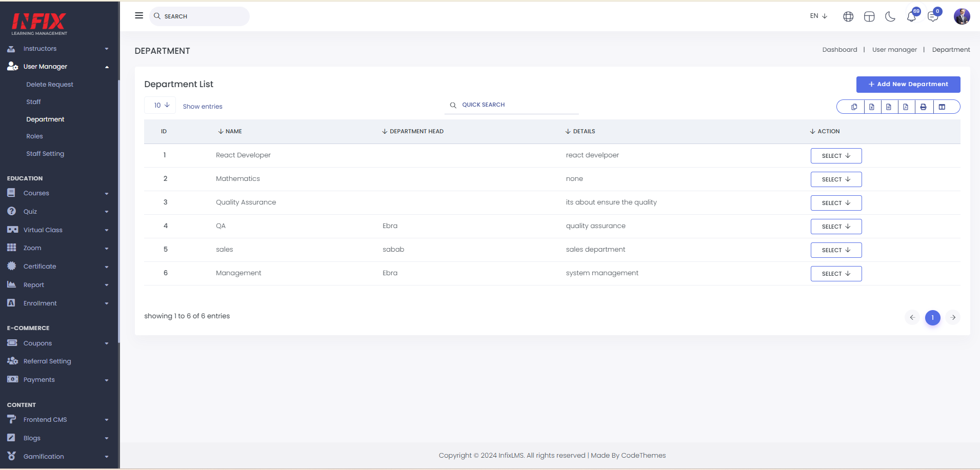Expand the Quiz menu arrow

(x=107, y=212)
